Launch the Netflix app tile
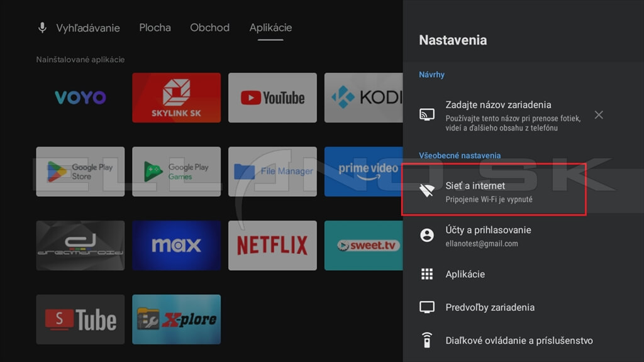Viewport: 644px width, 362px height. pyautogui.click(x=272, y=245)
